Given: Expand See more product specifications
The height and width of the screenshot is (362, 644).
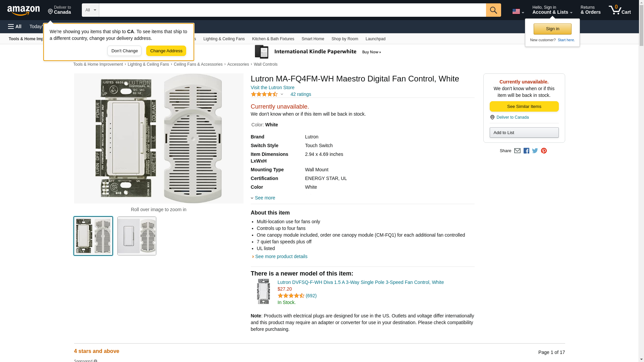Looking at the screenshot, I should pyautogui.click(x=265, y=198).
